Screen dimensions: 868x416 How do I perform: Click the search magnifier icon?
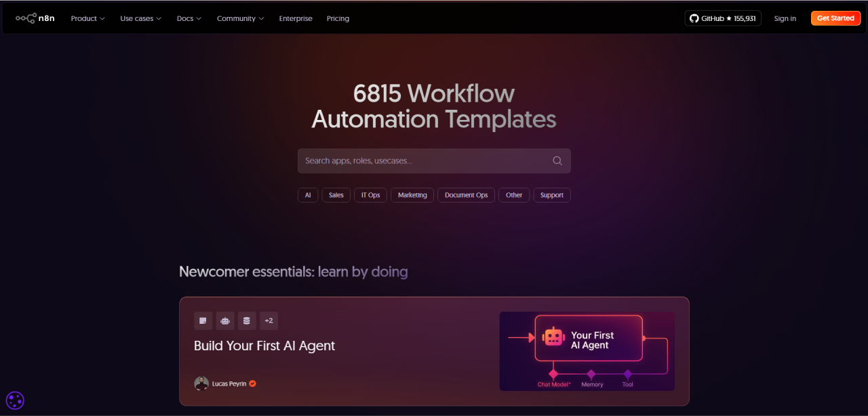coord(557,161)
